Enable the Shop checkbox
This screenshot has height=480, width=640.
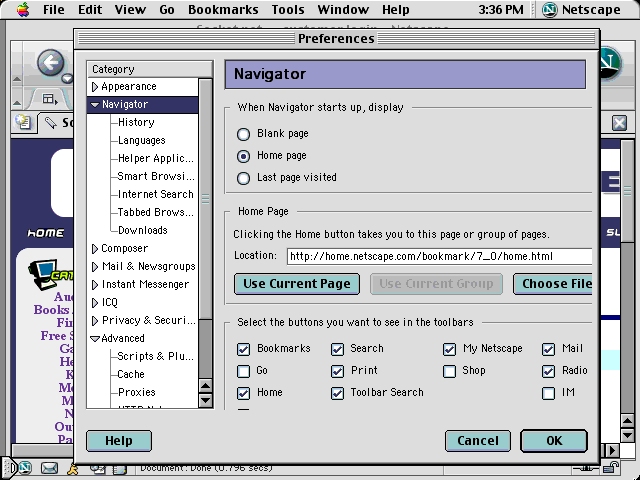coord(449,371)
